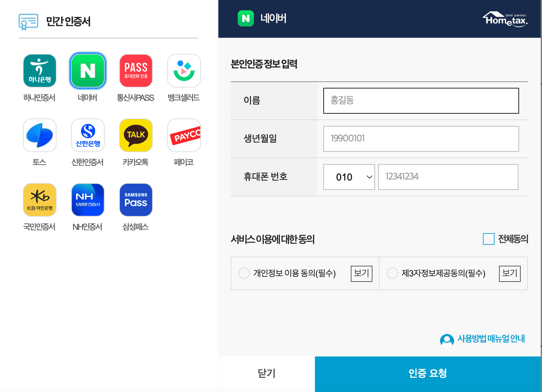The width and height of the screenshot is (542, 392).
Task: Click the manual guide person icon
Action: click(x=447, y=340)
